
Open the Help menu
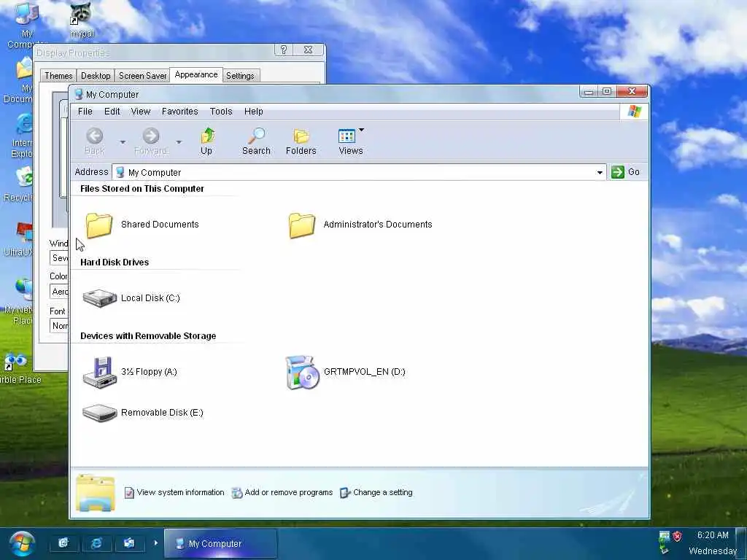253,112
